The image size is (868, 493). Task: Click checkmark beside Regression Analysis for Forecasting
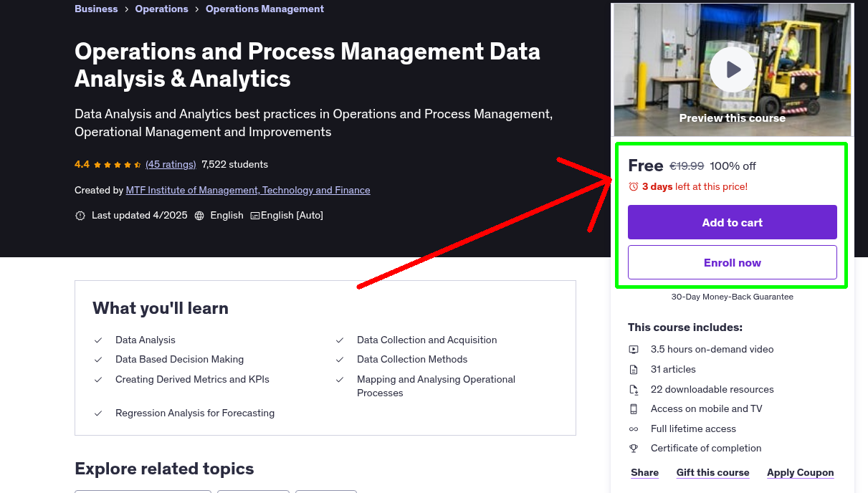[x=98, y=413]
